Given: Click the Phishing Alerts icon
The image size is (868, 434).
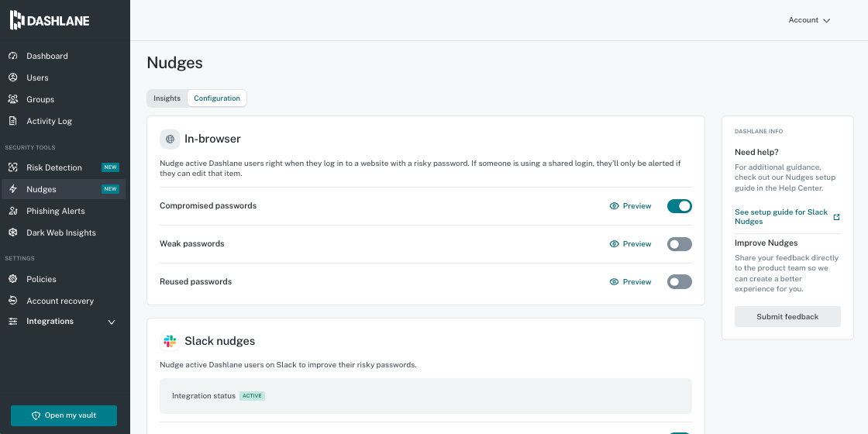Looking at the screenshot, I should (x=12, y=211).
